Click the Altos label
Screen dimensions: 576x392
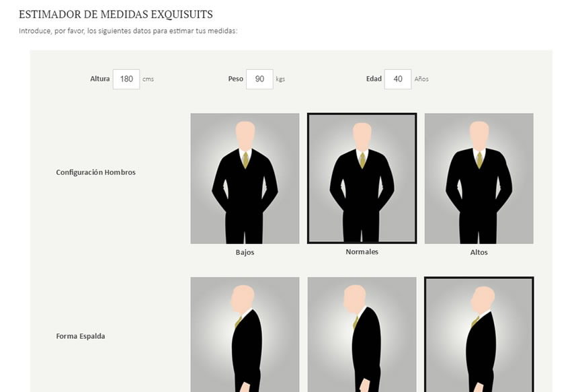479,252
